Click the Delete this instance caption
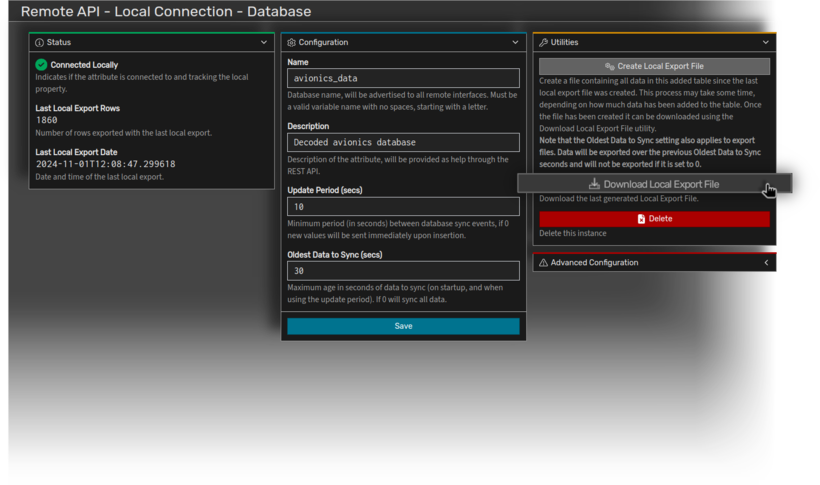This screenshot has height=485, width=820. [573, 233]
